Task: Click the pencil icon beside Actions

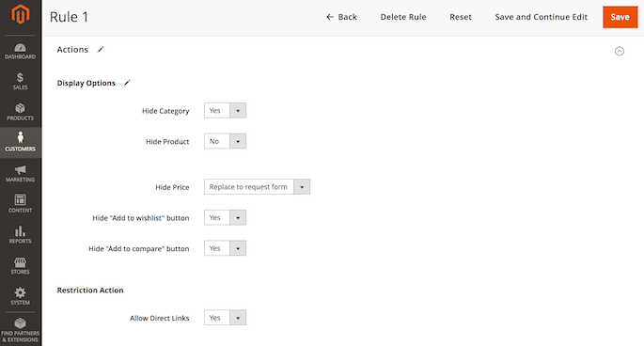Action: click(x=101, y=49)
